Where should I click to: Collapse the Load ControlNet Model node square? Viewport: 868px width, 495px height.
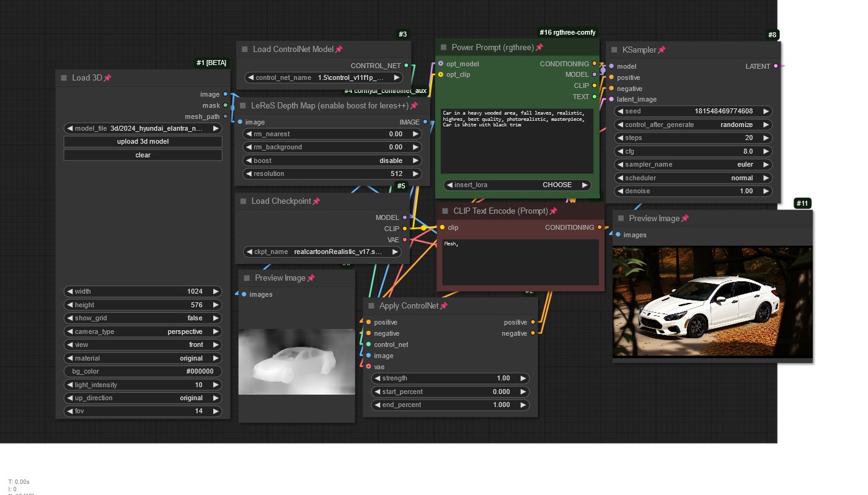(245, 50)
